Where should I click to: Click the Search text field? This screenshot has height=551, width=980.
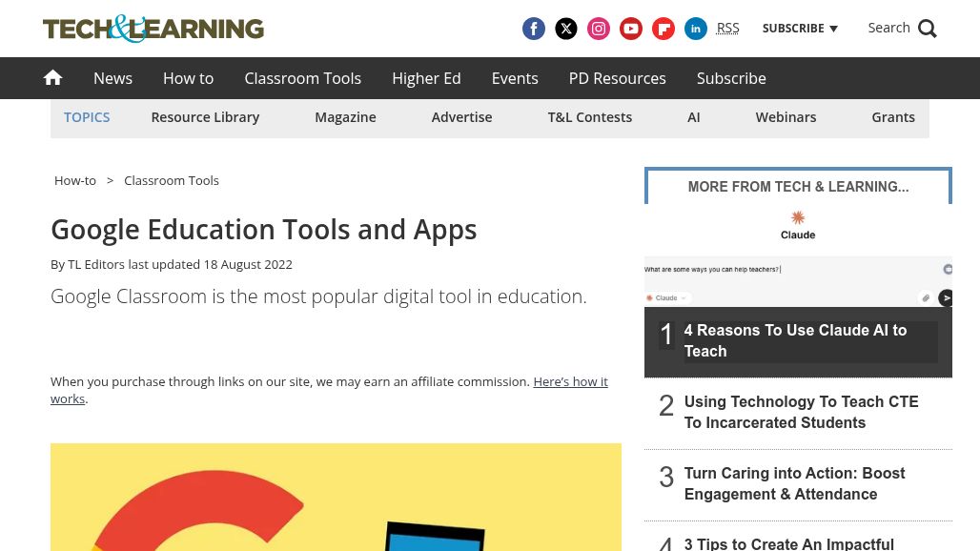[x=888, y=28]
